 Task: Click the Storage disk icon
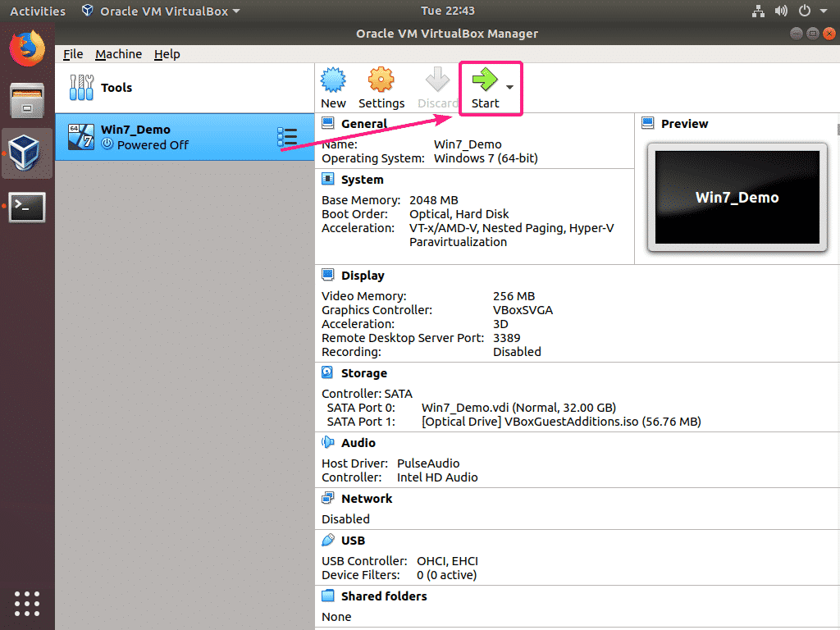(327, 372)
